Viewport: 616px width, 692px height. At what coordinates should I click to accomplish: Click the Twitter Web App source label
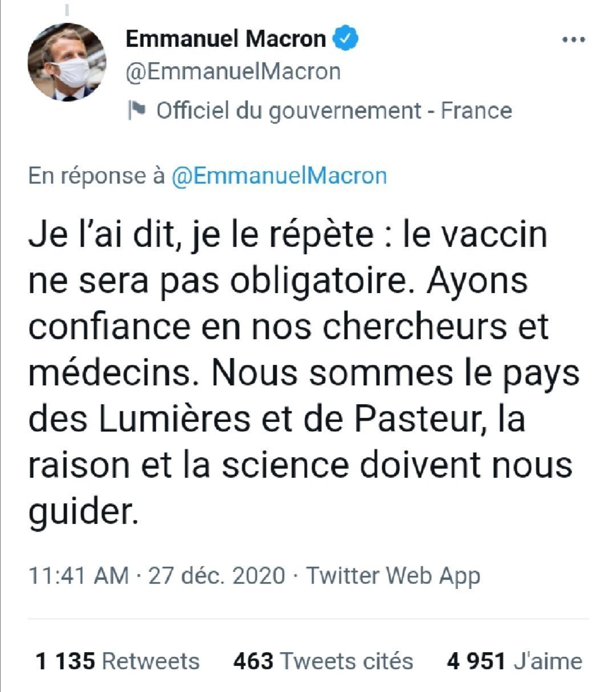394,575
